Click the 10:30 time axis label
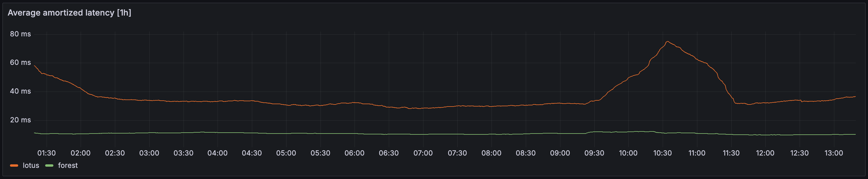Screen dimensions: 868x179 (663, 153)
